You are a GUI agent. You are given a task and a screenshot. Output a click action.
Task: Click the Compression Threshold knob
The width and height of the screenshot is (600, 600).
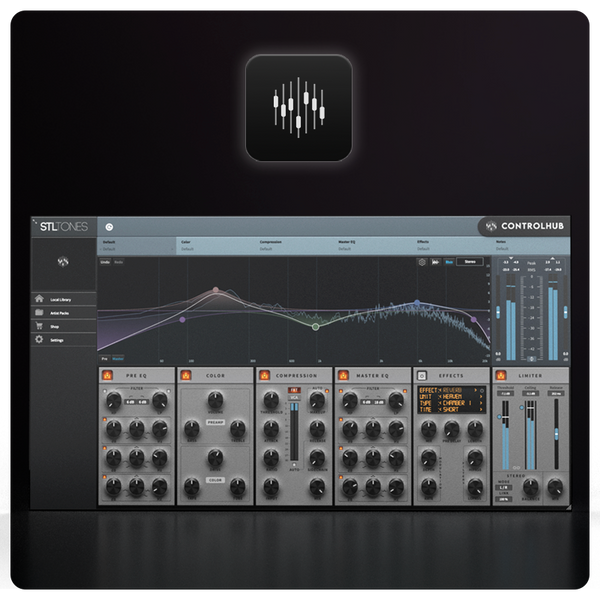point(271,400)
